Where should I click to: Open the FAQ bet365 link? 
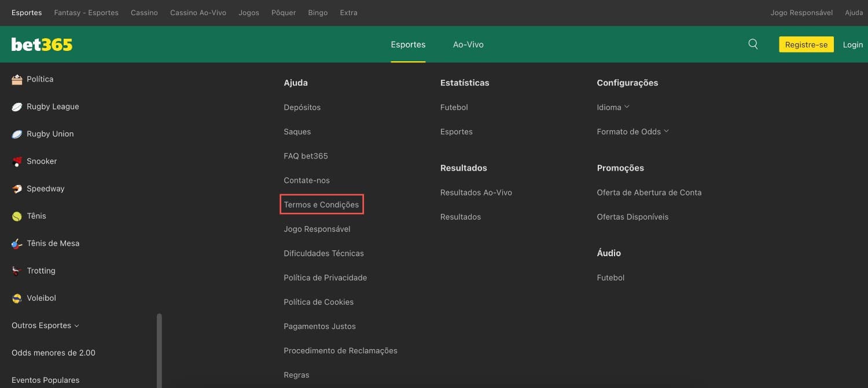[306, 156]
